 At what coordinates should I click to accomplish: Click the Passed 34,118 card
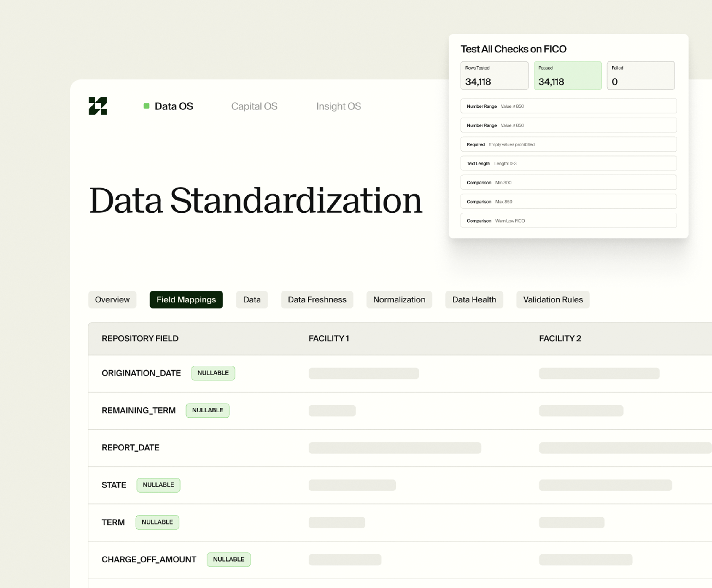[568, 76]
